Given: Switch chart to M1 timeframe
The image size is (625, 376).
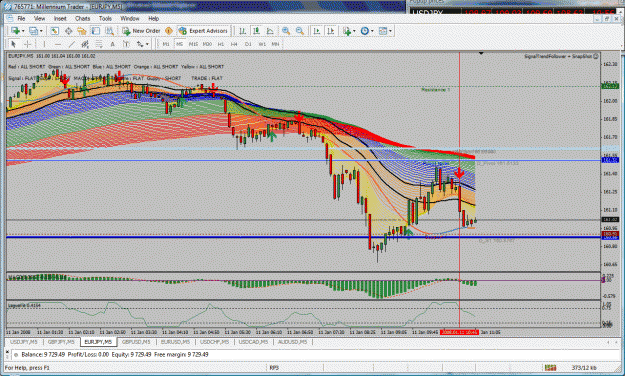Looking at the screenshot, I should [166, 44].
